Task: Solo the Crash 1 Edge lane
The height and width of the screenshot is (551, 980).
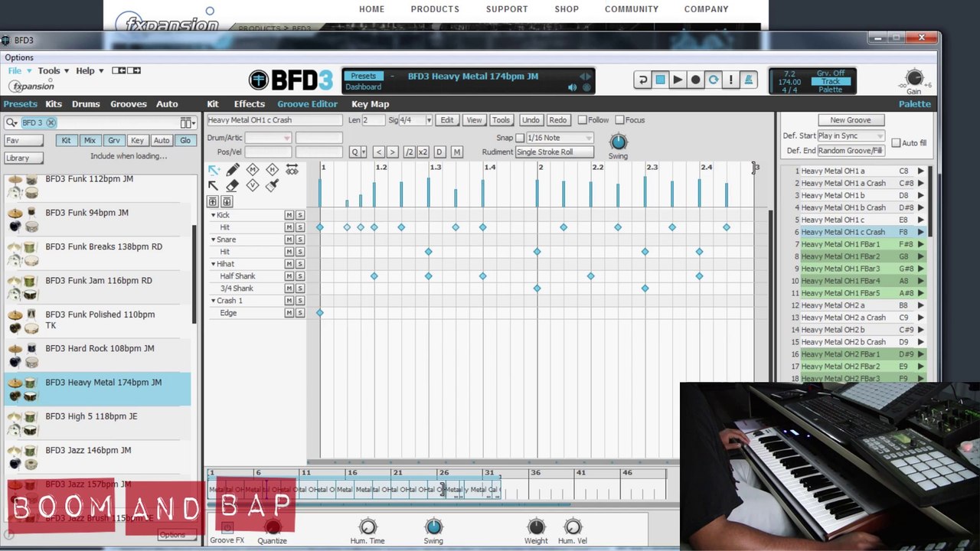Action: [x=299, y=313]
